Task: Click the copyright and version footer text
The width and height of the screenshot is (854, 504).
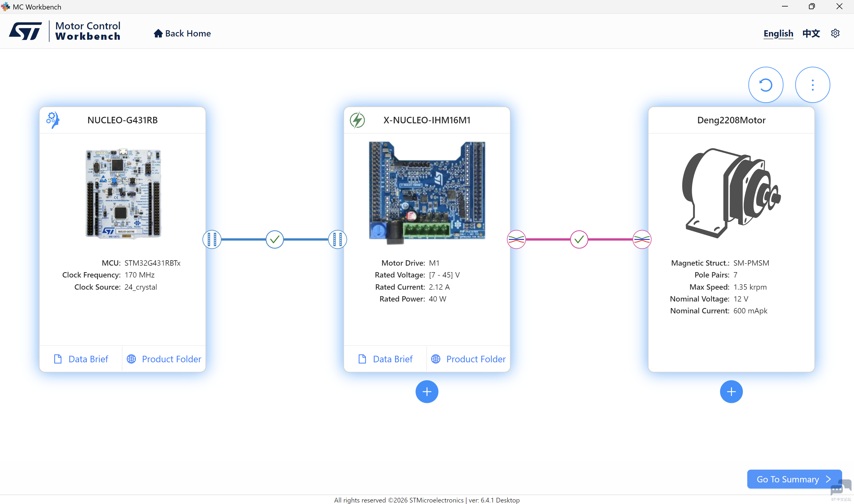Action: coord(427,500)
